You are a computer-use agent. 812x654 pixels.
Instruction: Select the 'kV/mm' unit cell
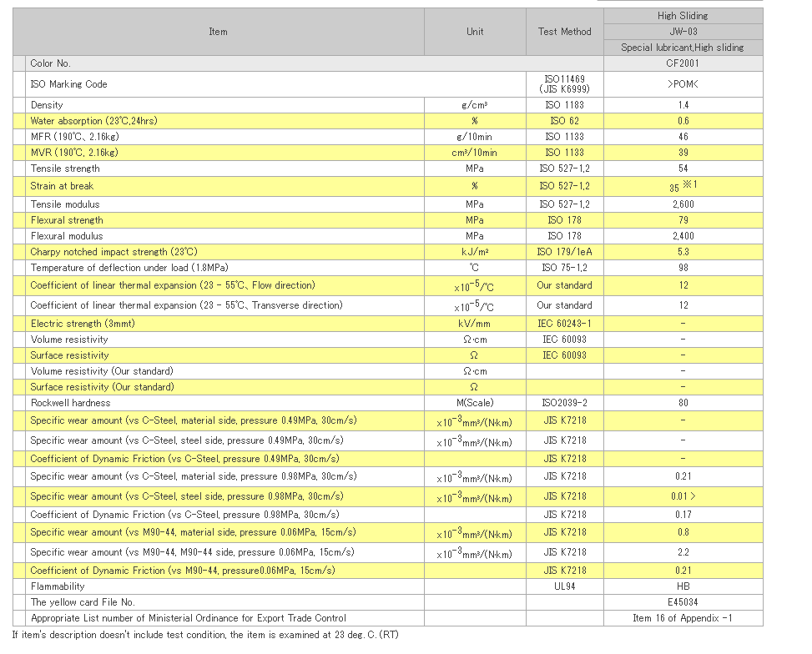point(474,324)
